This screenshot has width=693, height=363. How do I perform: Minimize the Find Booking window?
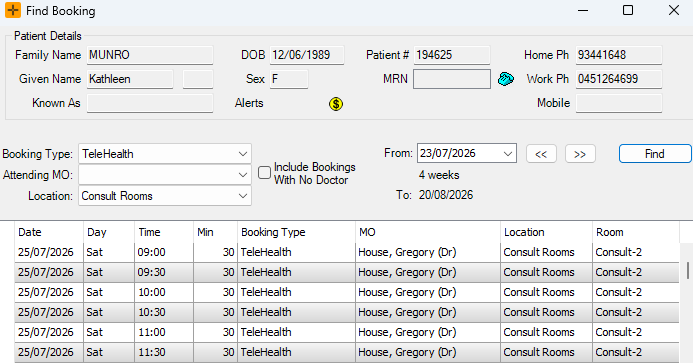pyautogui.click(x=583, y=10)
